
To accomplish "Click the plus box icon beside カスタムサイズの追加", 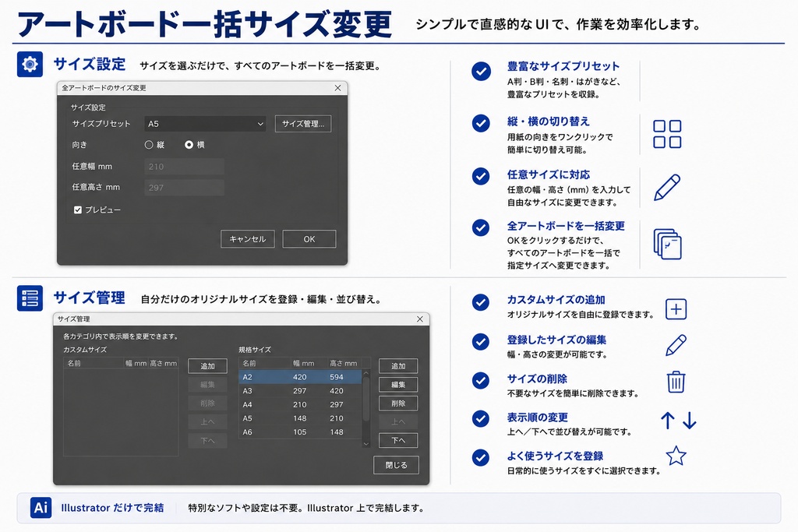I will click(676, 309).
